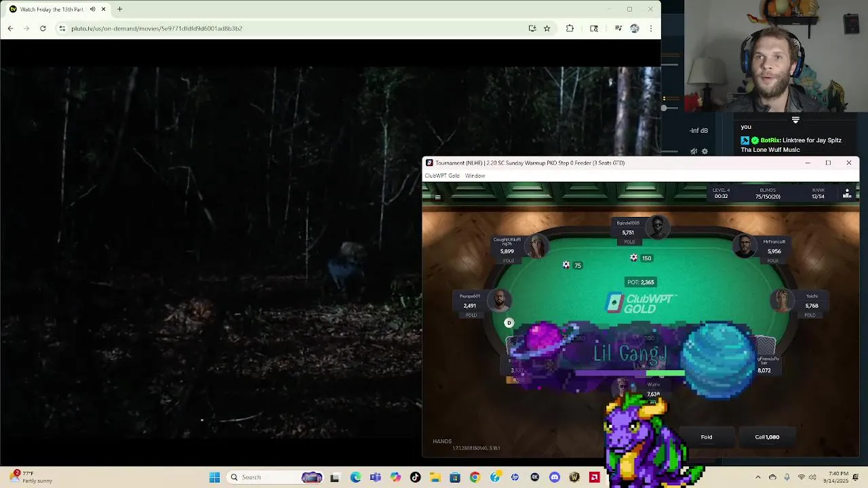Open the Windows Start menu

coord(214,477)
